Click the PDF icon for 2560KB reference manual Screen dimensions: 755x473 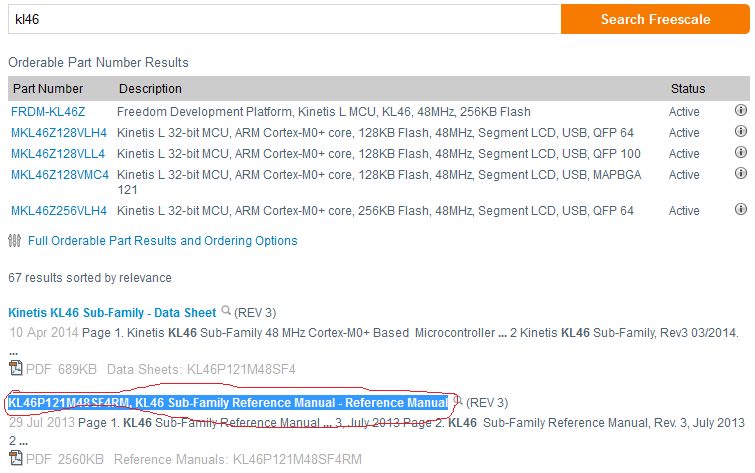pyautogui.click(x=16, y=458)
